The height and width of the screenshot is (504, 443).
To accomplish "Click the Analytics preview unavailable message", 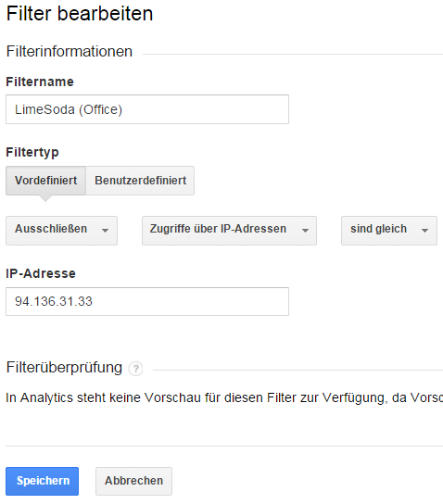I will click(224, 398).
